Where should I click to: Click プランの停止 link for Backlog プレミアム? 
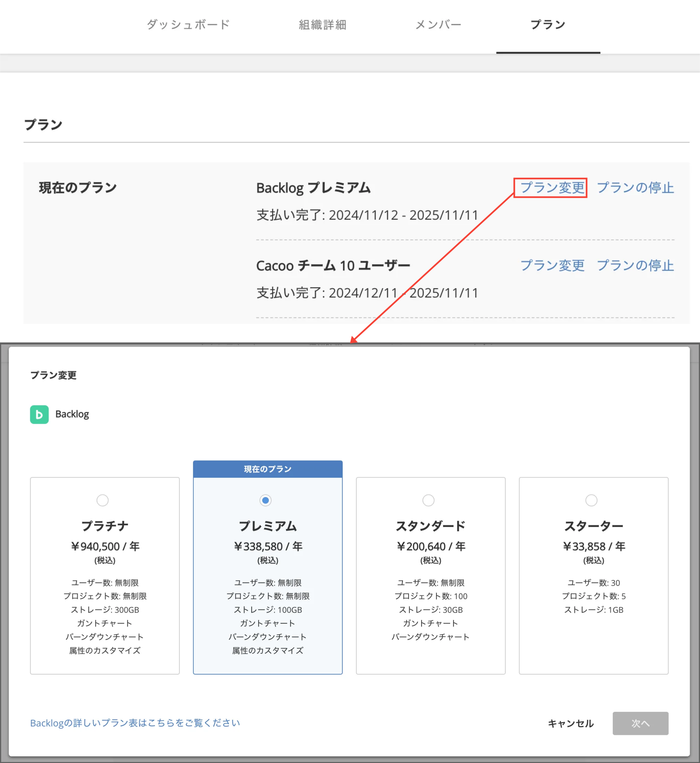(x=635, y=188)
